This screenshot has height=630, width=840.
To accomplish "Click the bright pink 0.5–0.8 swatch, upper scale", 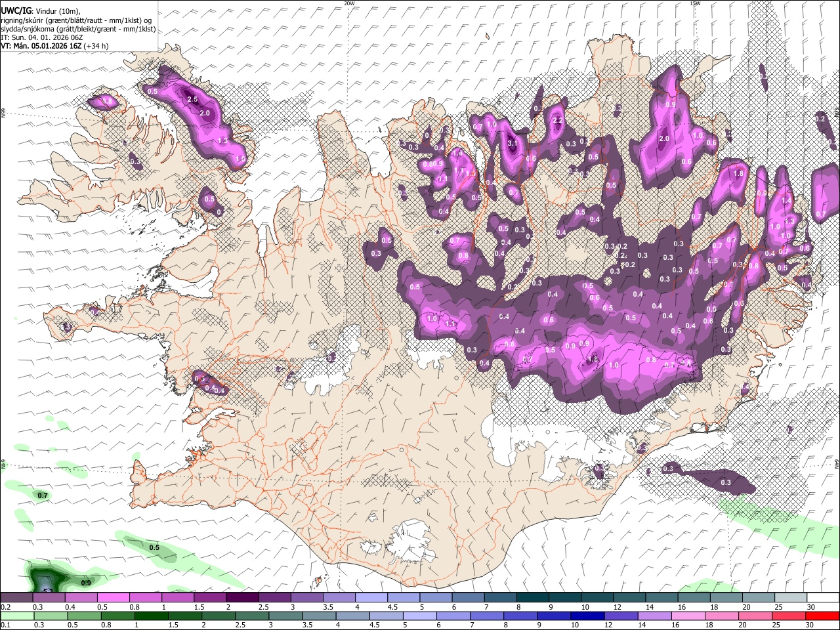I will coord(113,598).
